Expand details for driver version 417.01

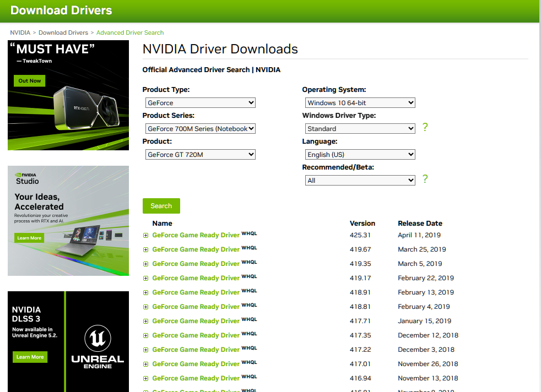pos(145,364)
